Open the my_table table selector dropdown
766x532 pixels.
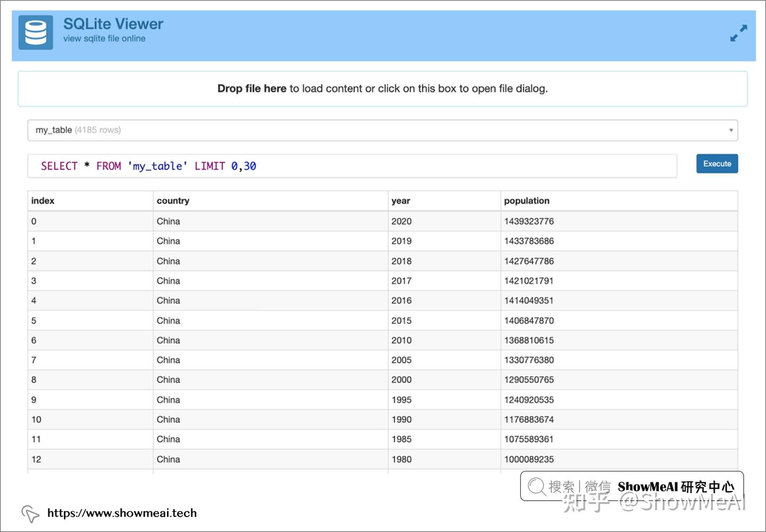pos(382,130)
